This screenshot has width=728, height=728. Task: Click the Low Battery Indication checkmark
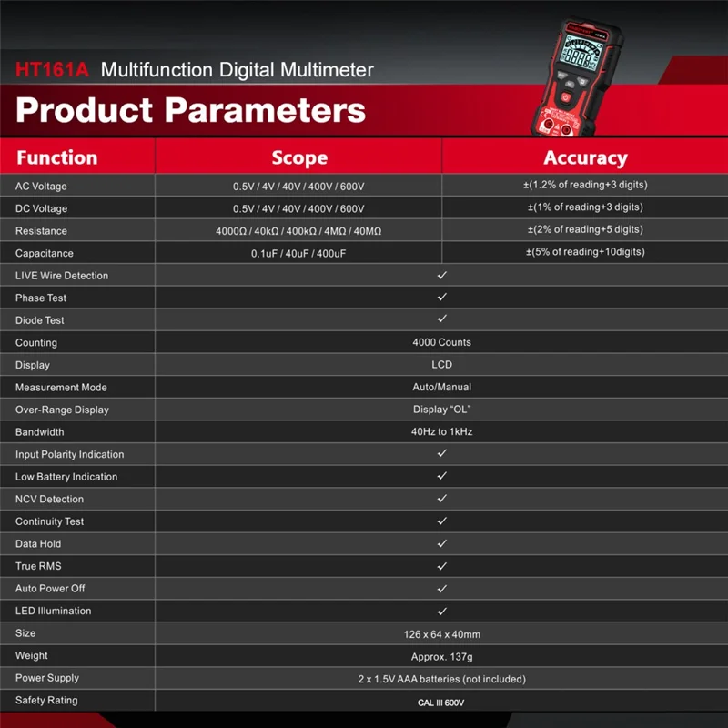(441, 476)
